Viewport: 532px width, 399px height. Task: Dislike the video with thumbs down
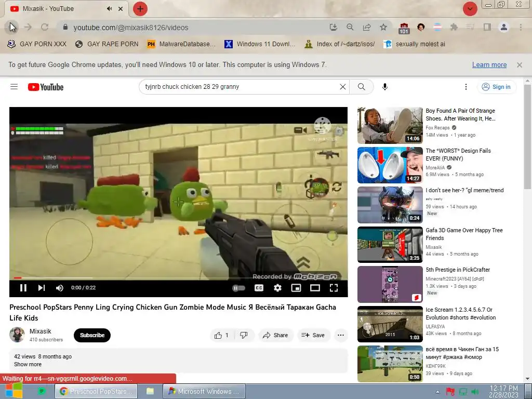[x=244, y=335]
